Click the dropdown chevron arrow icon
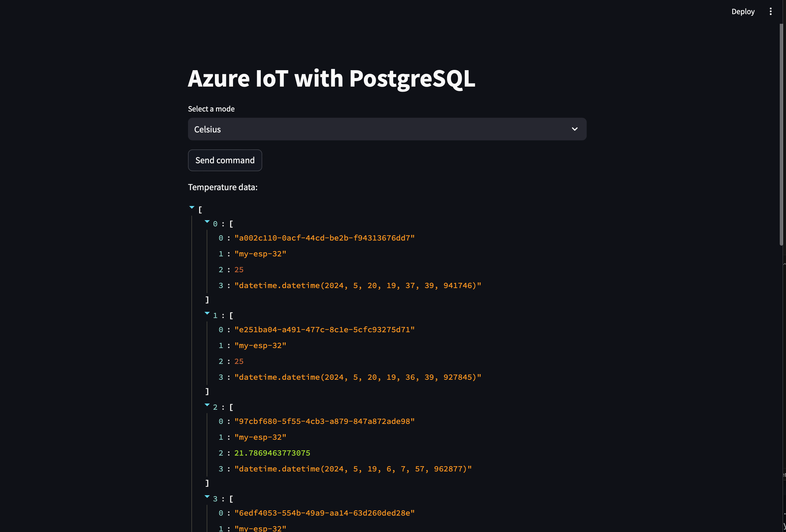The image size is (786, 532). 574,129
